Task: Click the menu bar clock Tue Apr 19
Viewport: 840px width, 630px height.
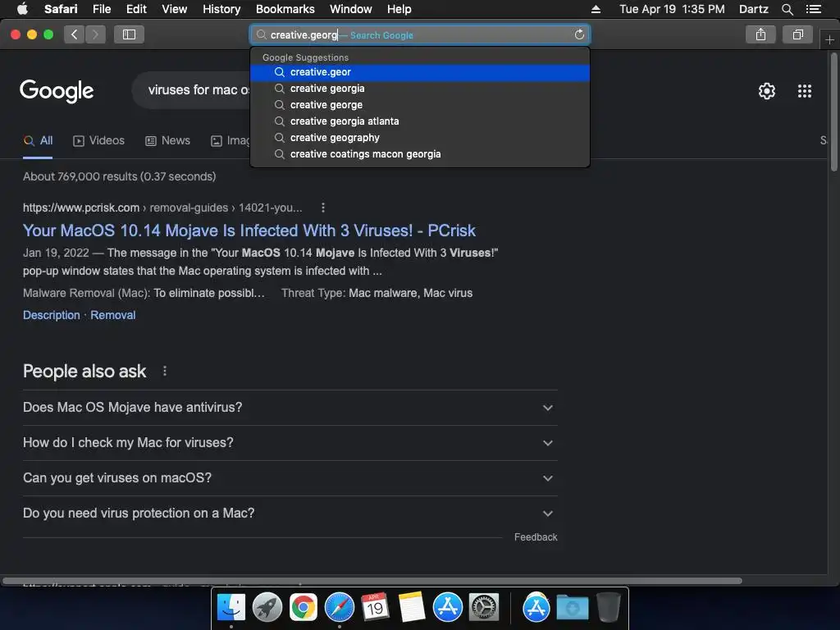Action: [x=672, y=9]
